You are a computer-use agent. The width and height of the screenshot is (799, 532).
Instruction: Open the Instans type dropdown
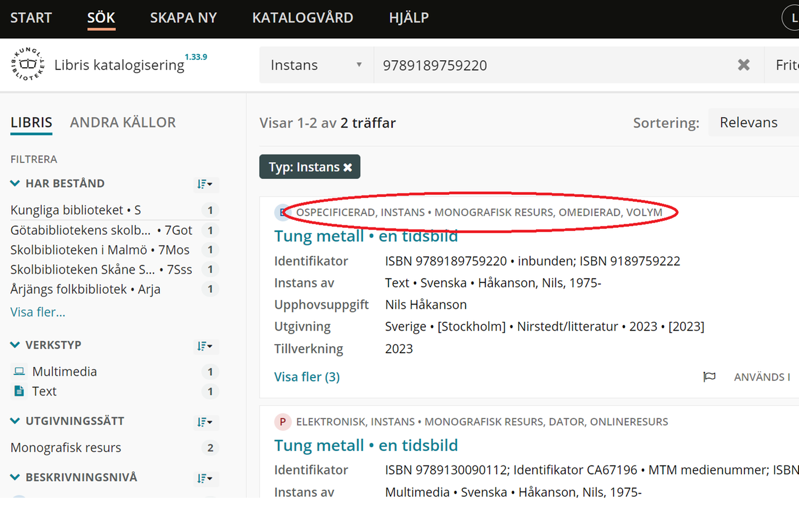pos(317,65)
